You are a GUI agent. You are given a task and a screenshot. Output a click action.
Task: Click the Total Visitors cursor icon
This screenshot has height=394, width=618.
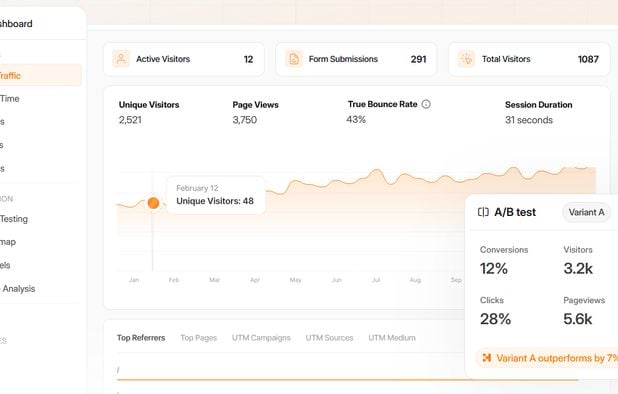pyautogui.click(x=466, y=59)
